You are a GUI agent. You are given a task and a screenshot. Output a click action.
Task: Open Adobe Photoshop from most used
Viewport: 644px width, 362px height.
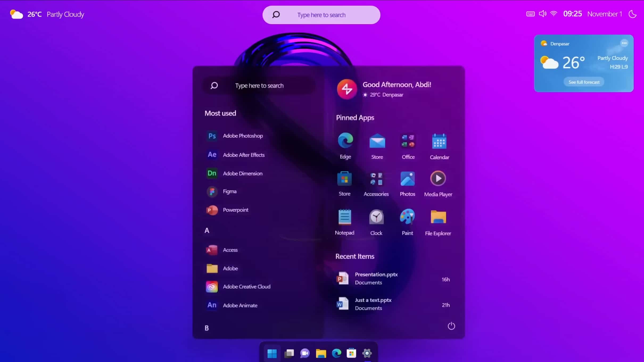pos(242,136)
